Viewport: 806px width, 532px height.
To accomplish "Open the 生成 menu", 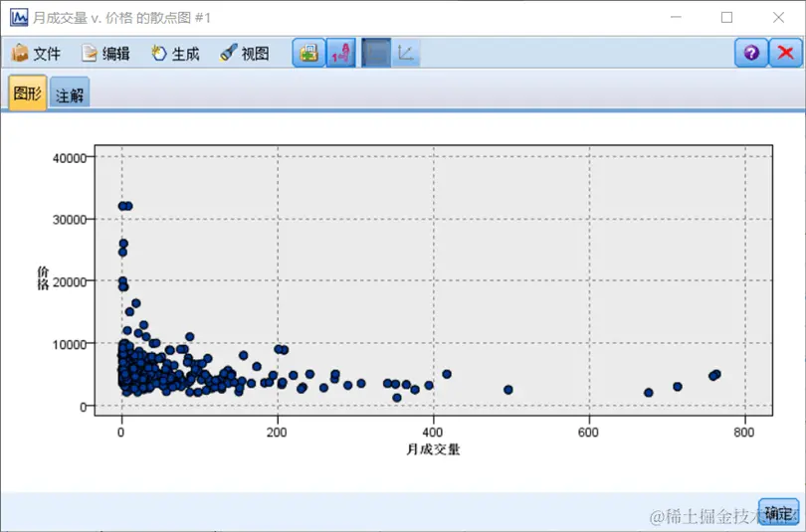I will 175,54.
